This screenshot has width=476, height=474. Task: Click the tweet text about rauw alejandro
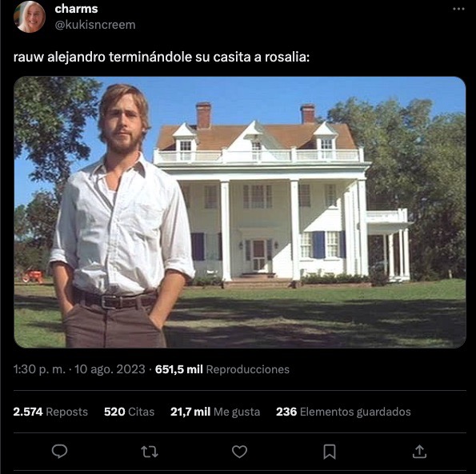(162, 57)
